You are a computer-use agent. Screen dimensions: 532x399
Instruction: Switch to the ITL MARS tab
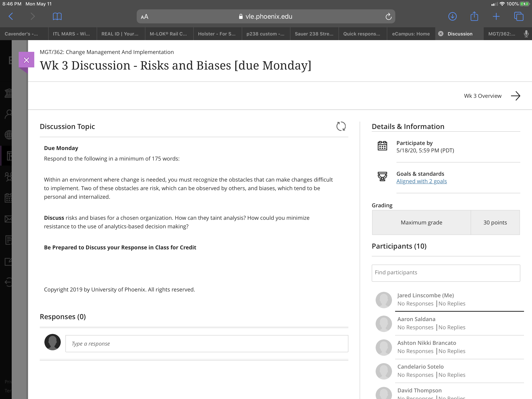[x=72, y=34]
